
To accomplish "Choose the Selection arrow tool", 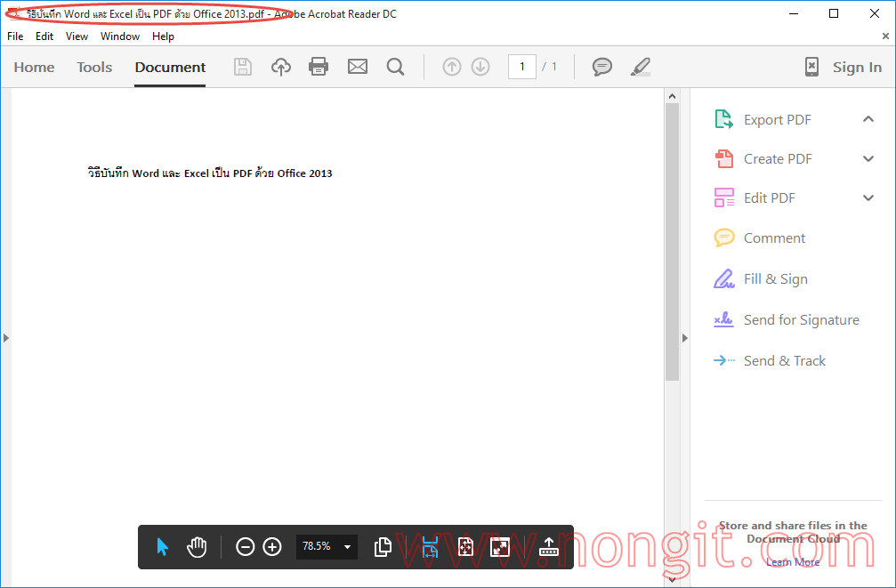I will pyautogui.click(x=162, y=547).
